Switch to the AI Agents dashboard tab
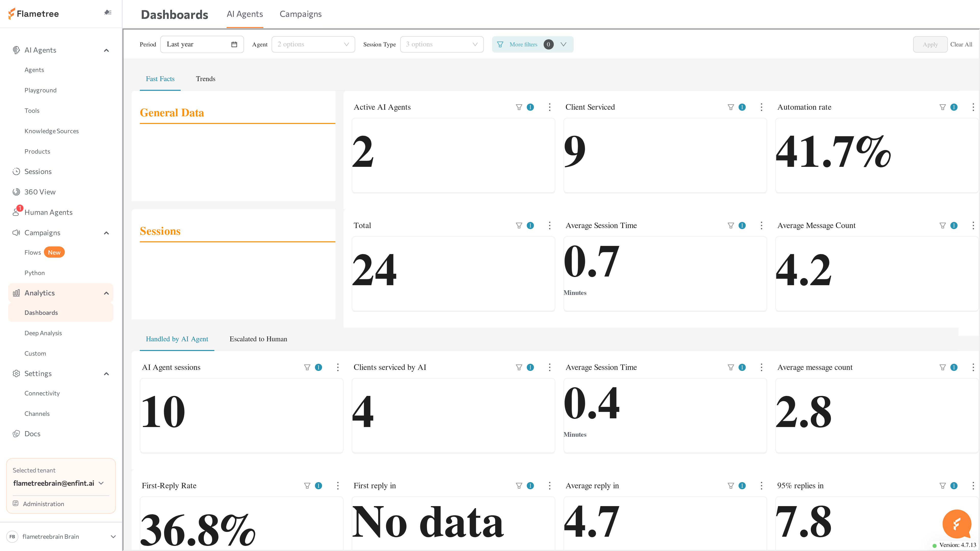 point(245,14)
